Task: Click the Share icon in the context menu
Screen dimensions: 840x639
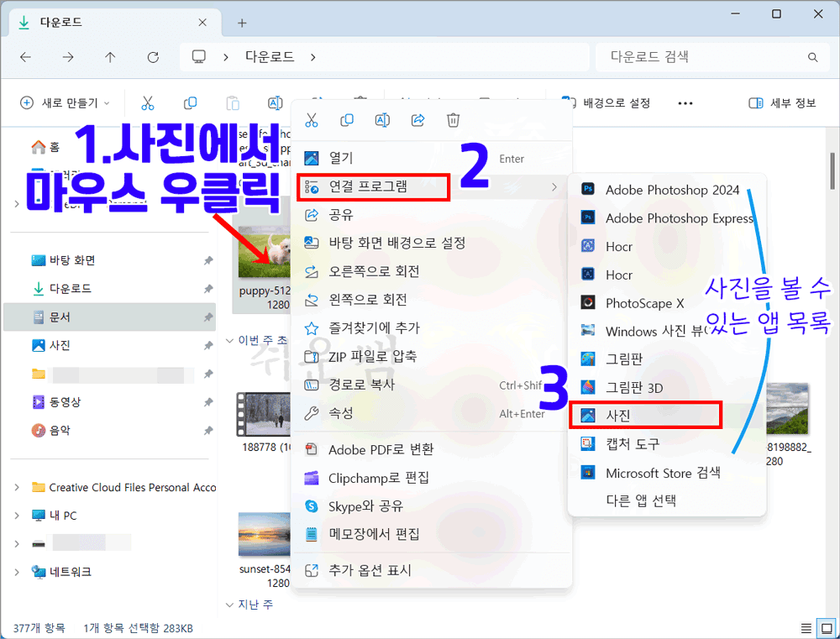Action: point(417,120)
